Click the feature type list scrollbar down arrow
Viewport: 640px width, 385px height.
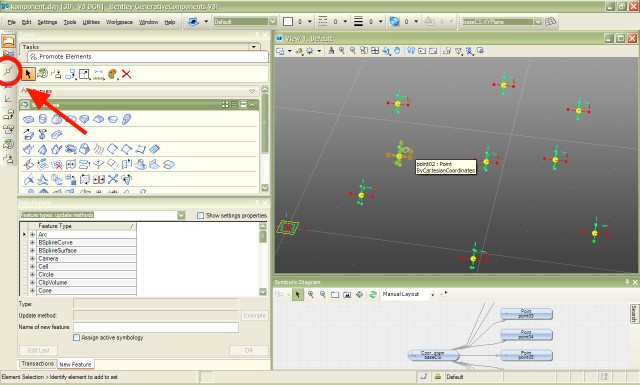[x=263, y=292]
